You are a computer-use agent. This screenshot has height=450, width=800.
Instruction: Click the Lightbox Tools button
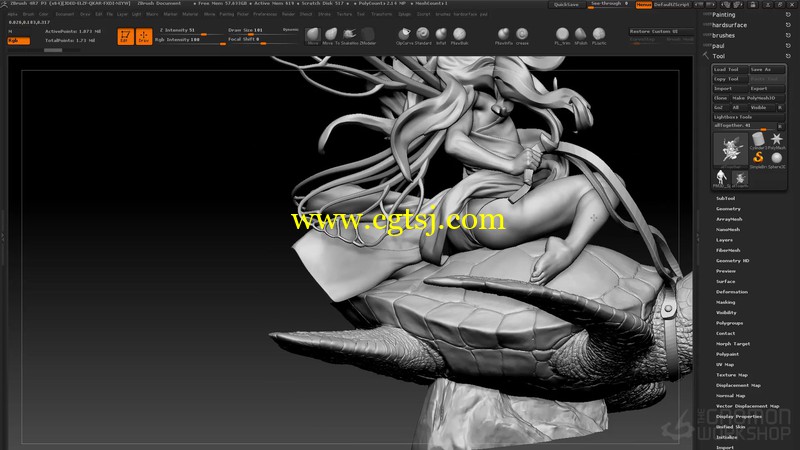pos(748,117)
